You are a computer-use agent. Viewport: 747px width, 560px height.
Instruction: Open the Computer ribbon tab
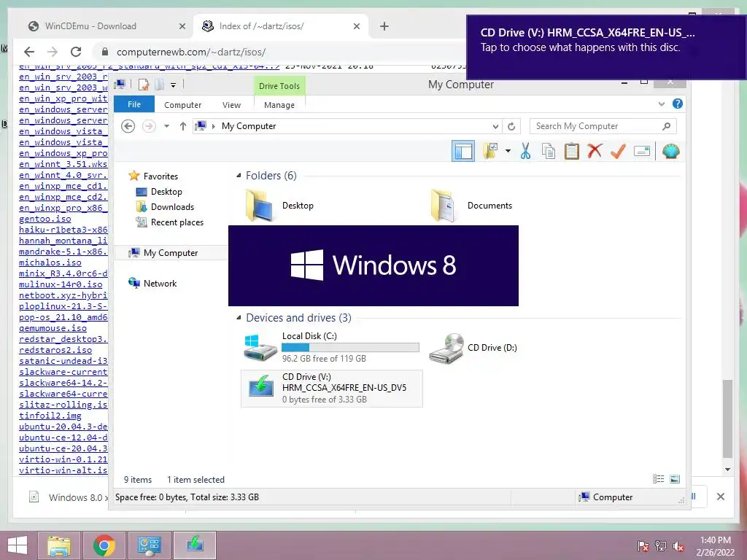click(183, 105)
